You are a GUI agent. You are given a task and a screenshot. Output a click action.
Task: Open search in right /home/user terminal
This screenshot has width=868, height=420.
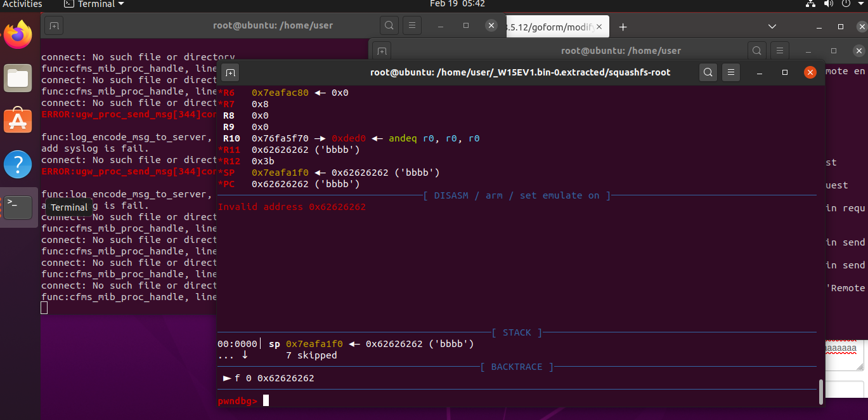tap(756, 51)
